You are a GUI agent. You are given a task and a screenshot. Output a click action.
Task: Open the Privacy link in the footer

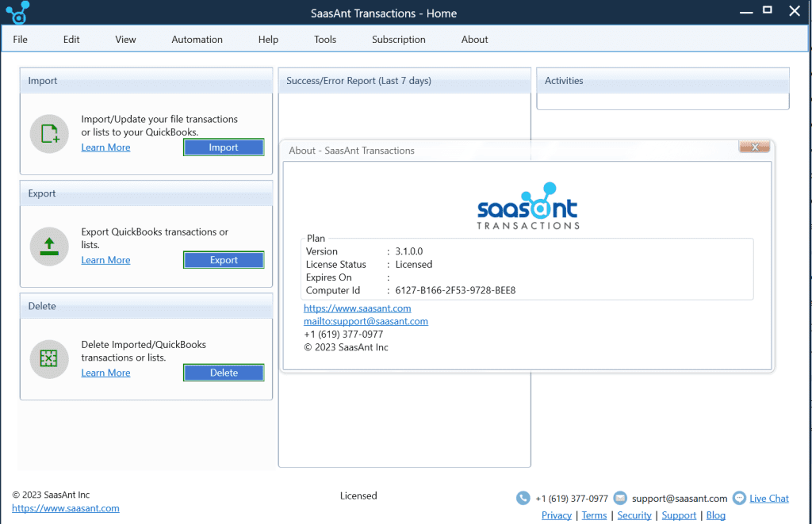556,514
